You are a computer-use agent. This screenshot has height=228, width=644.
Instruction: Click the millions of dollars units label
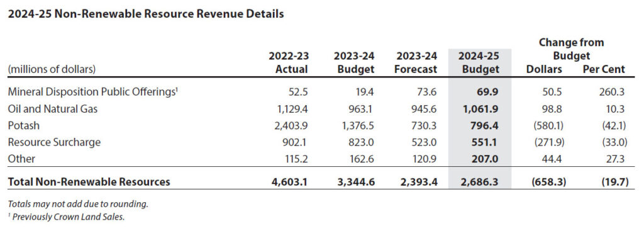point(52,69)
